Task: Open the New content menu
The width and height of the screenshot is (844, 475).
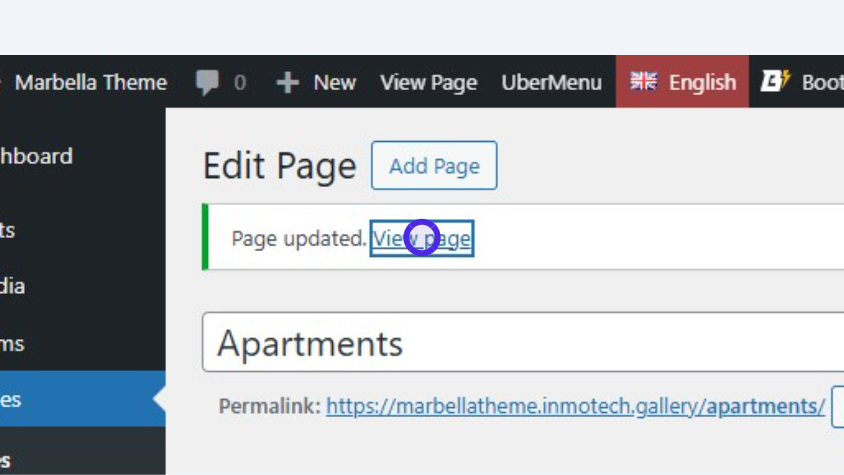Action: point(334,82)
